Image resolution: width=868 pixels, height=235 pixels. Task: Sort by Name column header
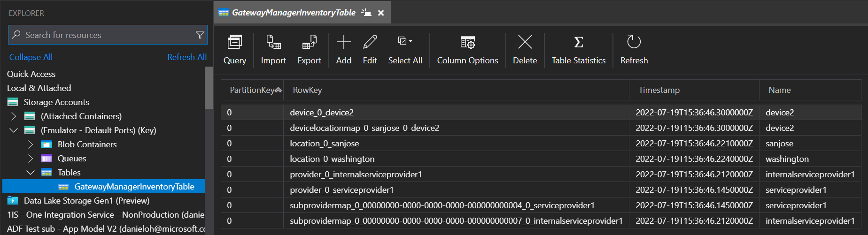(810, 90)
